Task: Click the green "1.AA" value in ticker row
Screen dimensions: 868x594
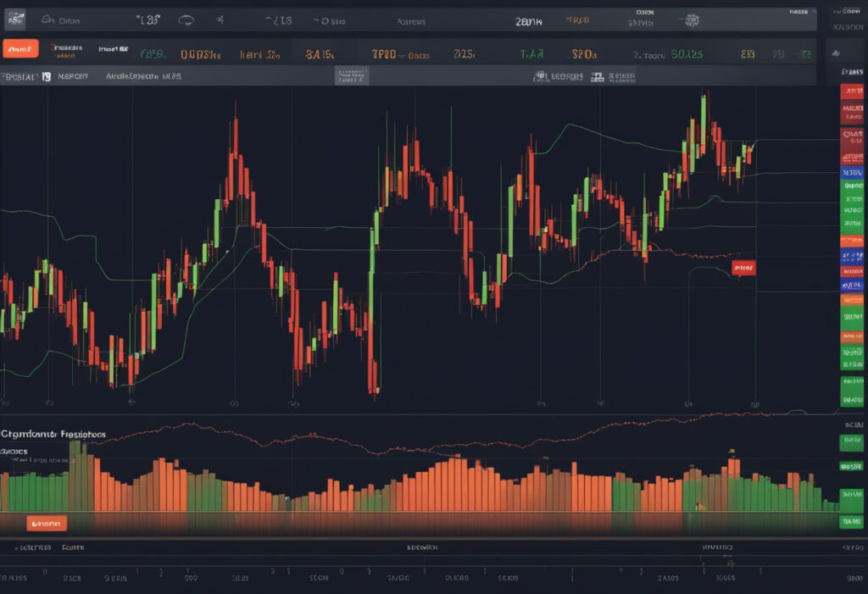Action: pos(531,53)
